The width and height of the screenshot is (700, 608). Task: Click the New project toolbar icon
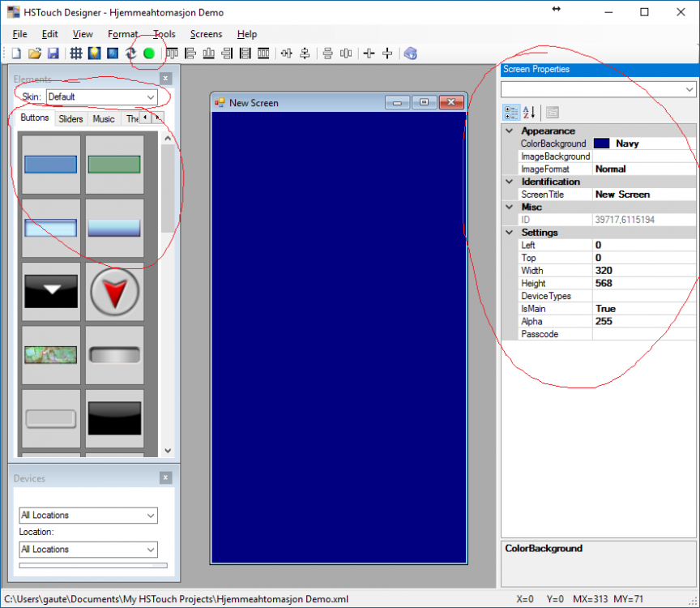(x=16, y=54)
